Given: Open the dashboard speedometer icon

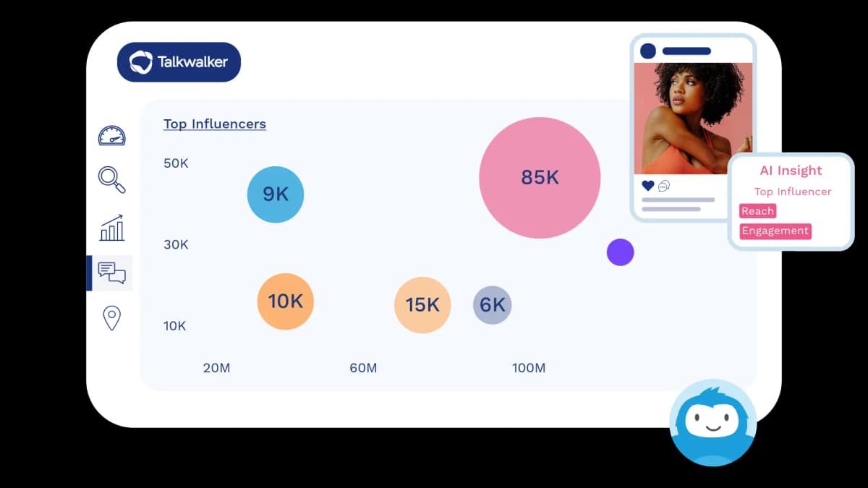Looking at the screenshot, I should 111,136.
